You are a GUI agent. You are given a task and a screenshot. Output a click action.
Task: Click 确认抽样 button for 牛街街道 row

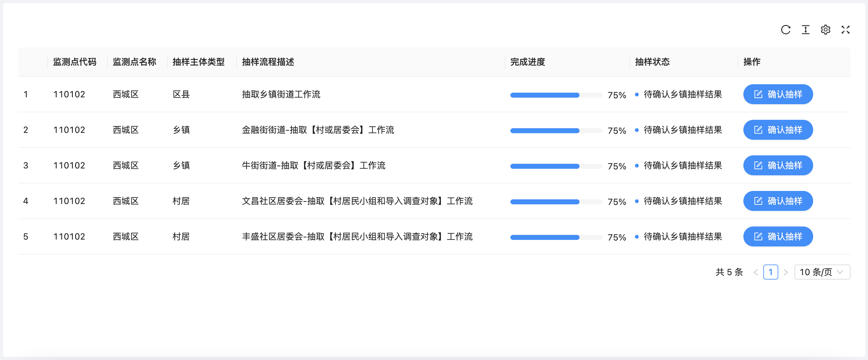778,165
